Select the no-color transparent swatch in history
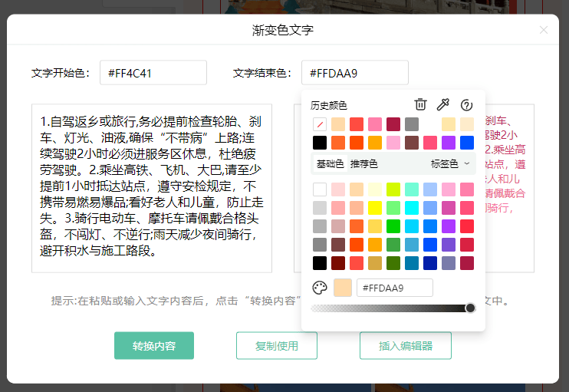 pos(320,124)
